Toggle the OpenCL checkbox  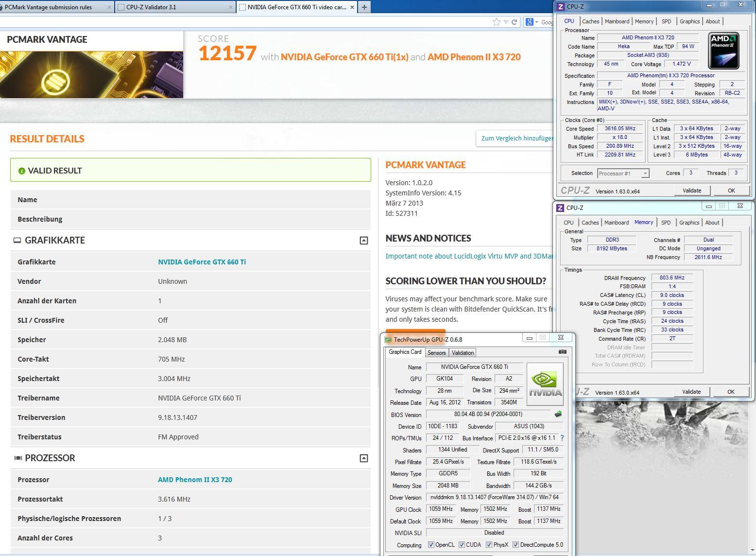click(x=431, y=545)
